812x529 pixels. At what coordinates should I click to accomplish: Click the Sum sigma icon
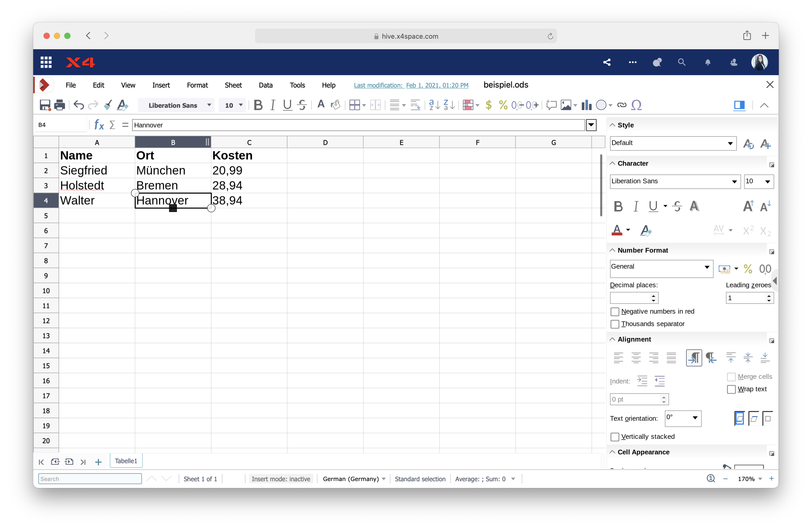[112, 125]
